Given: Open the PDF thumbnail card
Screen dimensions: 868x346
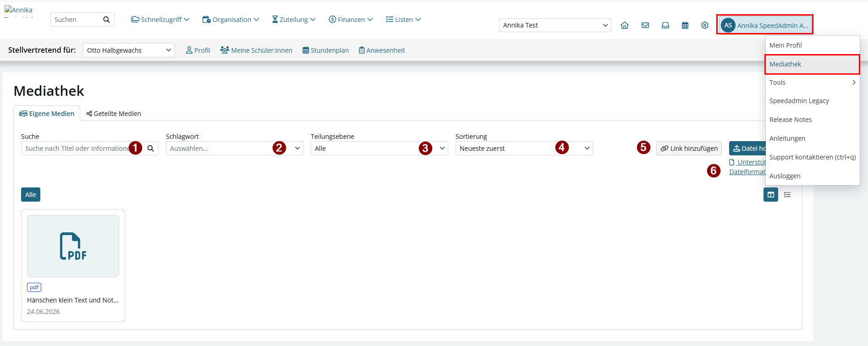Looking at the screenshot, I should pos(73,246).
